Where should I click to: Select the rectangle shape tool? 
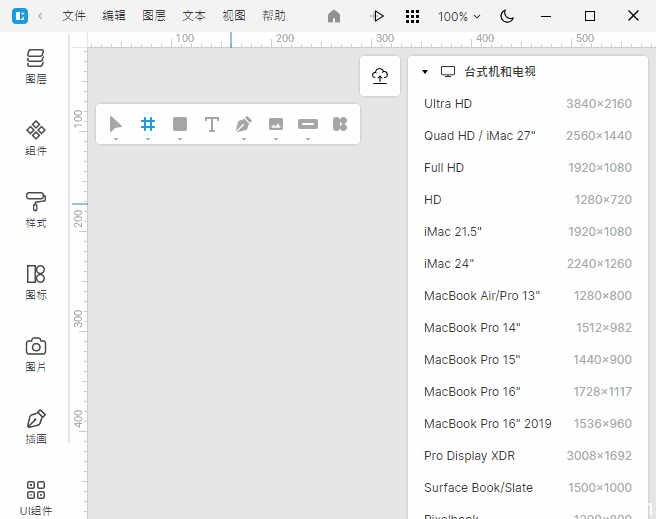pyautogui.click(x=180, y=124)
